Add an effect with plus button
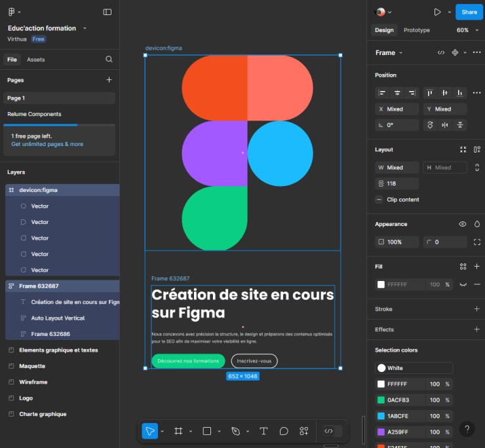The height and width of the screenshot is (448, 485). pyautogui.click(x=477, y=329)
